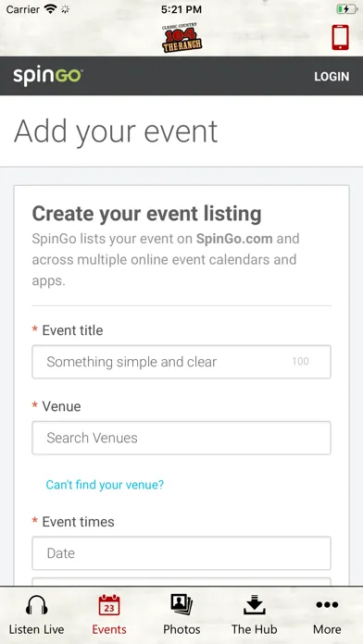Open the 104 The Ranch logo
The height and width of the screenshot is (644, 363).
pos(181,38)
